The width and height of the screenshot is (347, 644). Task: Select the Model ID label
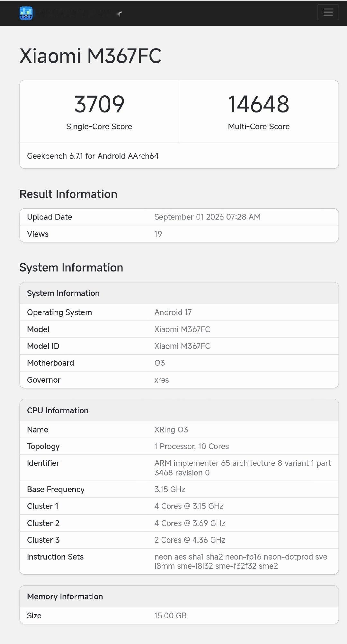pos(43,346)
